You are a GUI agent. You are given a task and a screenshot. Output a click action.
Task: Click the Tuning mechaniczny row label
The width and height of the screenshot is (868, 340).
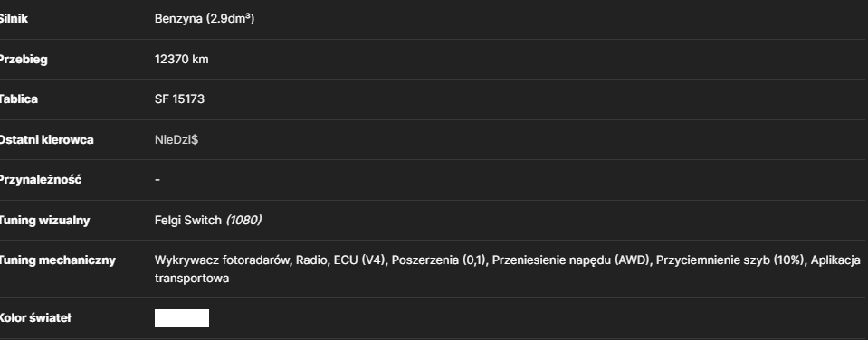click(x=56, y=260)
